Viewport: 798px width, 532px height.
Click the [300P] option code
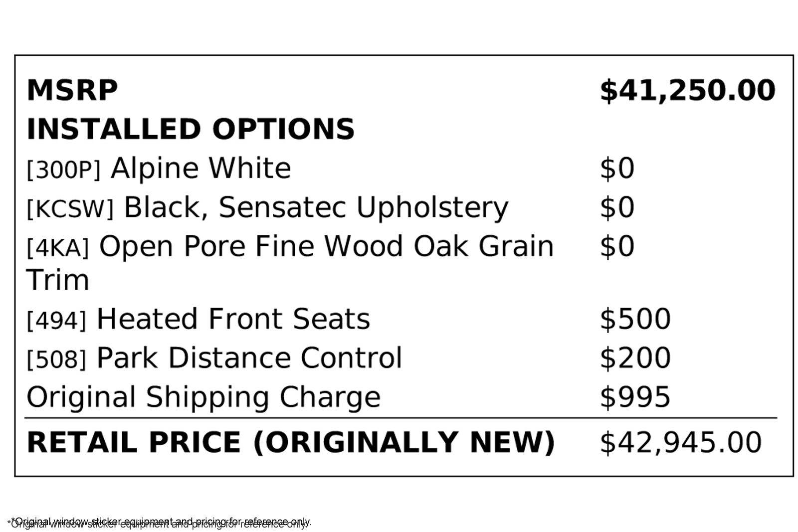[63, 170]
